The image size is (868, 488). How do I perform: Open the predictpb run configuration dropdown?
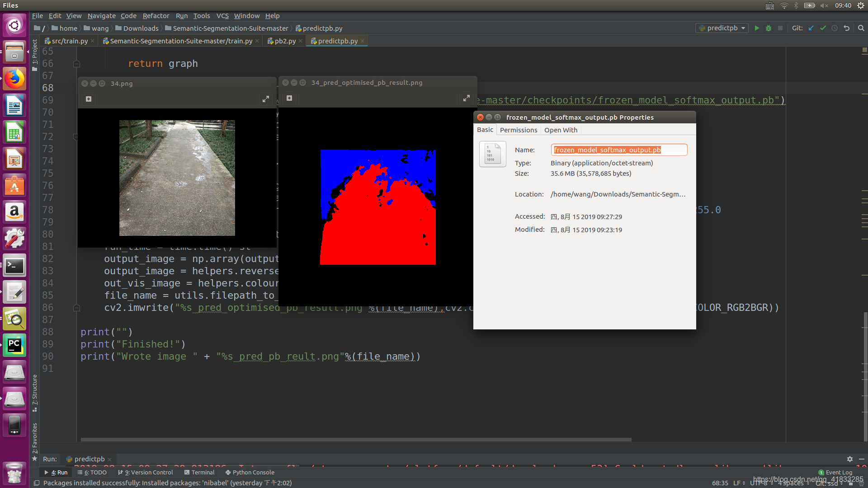(722, 28)
